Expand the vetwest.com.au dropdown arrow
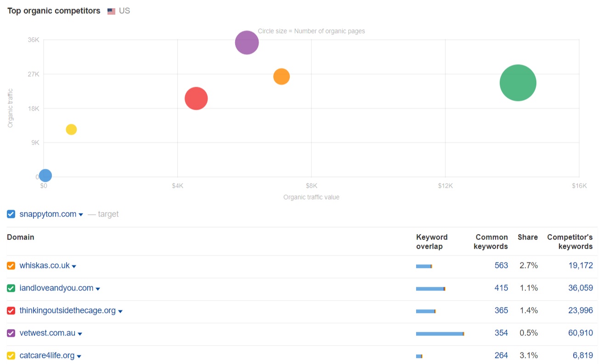The height and width of the screenshot is (364, 603). click(80, 334)
